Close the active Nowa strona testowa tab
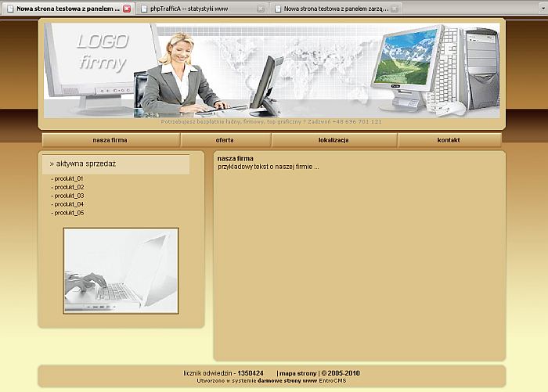This screenshot has height=392, width=548. 127,9
